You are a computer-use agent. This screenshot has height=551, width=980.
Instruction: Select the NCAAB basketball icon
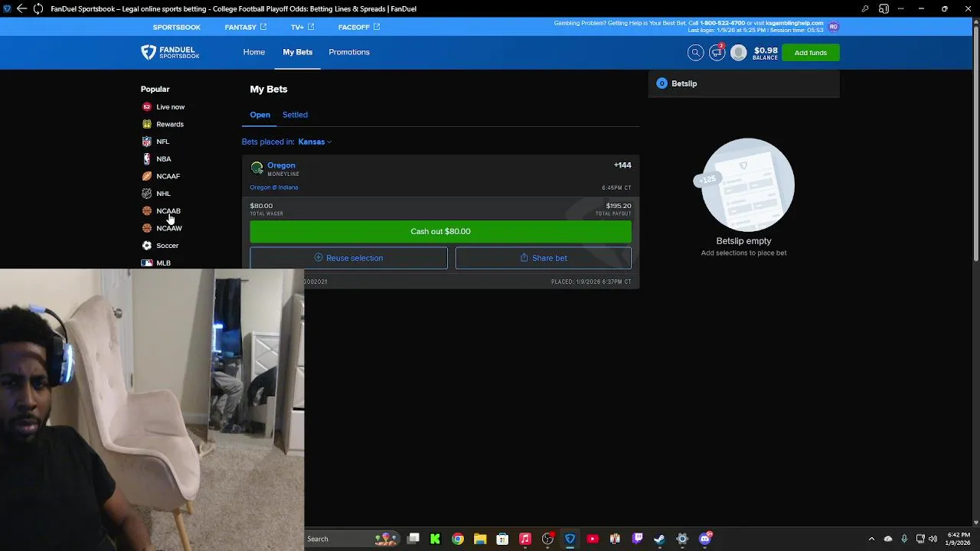point(147,211)
